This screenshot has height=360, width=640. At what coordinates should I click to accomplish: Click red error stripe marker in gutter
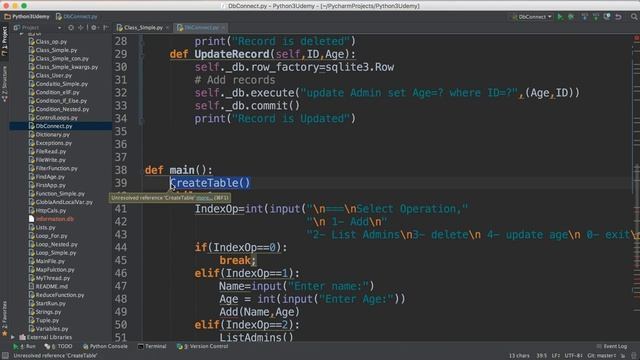tap(636, 38)
